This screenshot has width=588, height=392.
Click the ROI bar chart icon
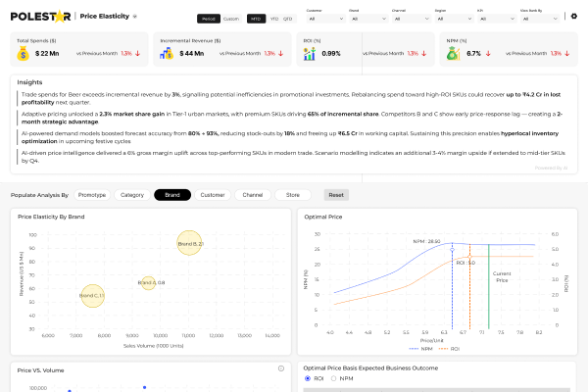click(311, 54)
